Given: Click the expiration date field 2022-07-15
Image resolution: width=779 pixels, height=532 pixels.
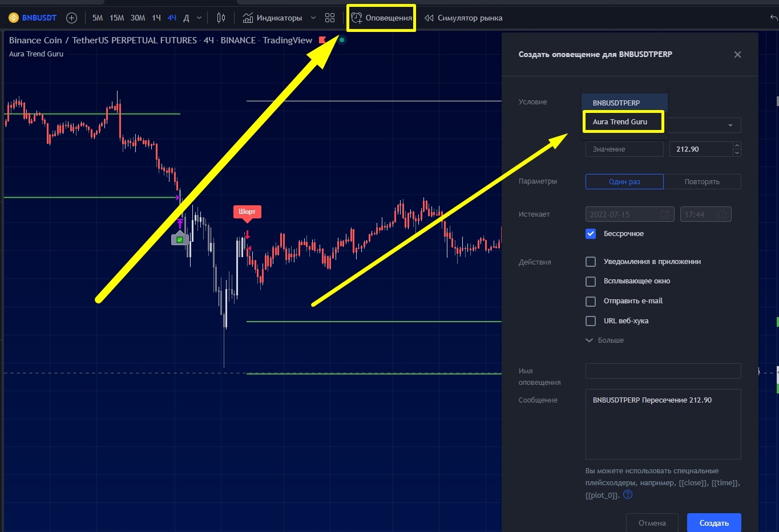Looking at the screenshot, I should tap(630, 214).
